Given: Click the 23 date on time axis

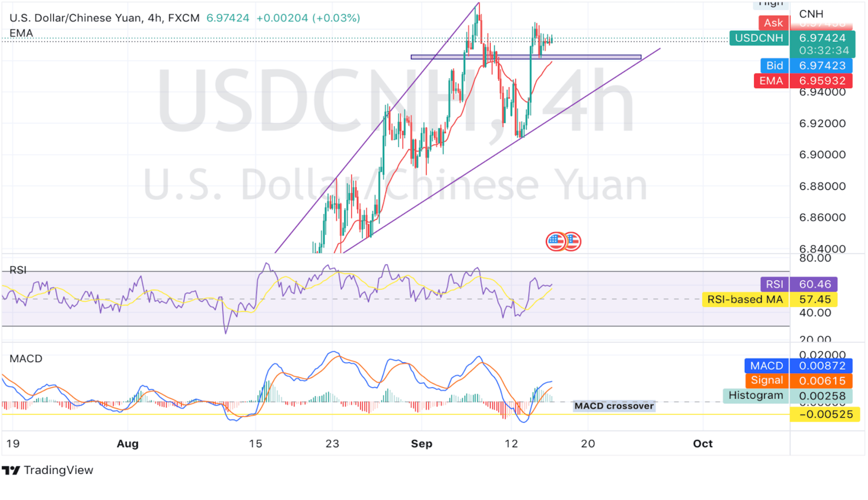Looking at the screenshot, I should pos(332,443).
